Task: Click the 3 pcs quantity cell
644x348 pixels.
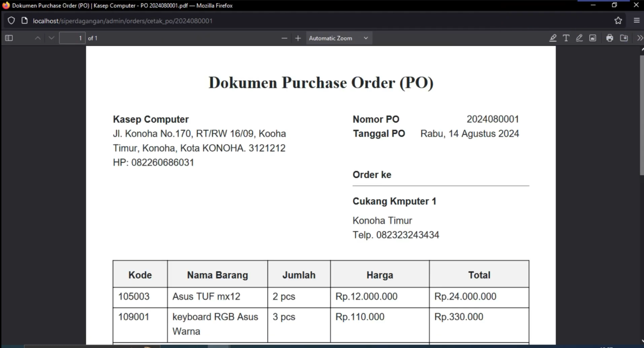Action: (x=299, y=325)
